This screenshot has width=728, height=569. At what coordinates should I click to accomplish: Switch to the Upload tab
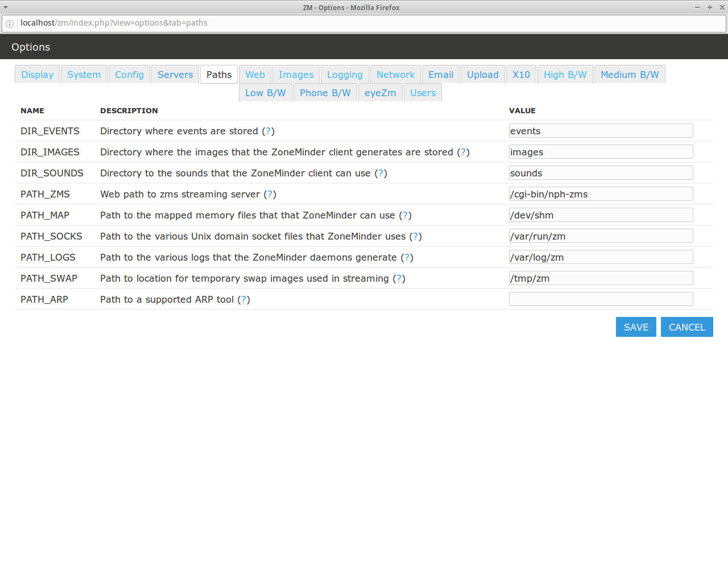pos(483,75)
